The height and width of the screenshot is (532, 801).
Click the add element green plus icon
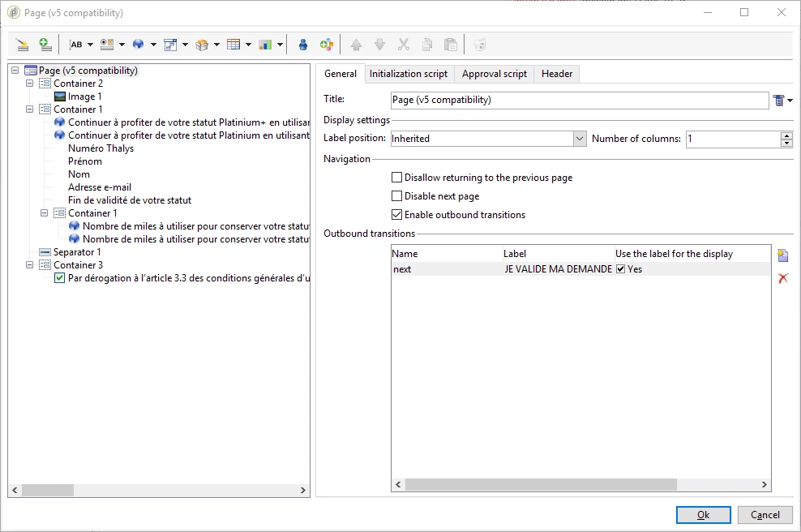pos(45,45)
